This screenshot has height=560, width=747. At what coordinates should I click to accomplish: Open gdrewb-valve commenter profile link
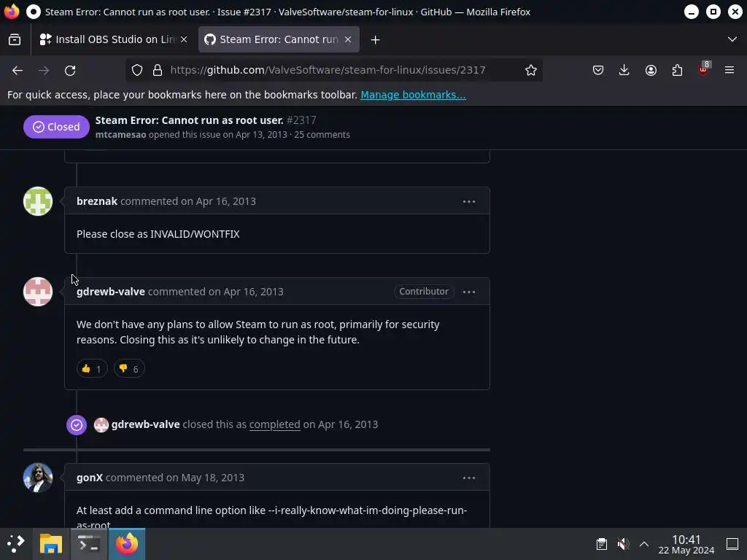[111, 292]
